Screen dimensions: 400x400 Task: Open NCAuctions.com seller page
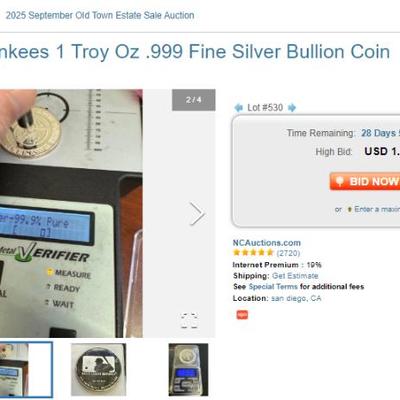point(267,243)
